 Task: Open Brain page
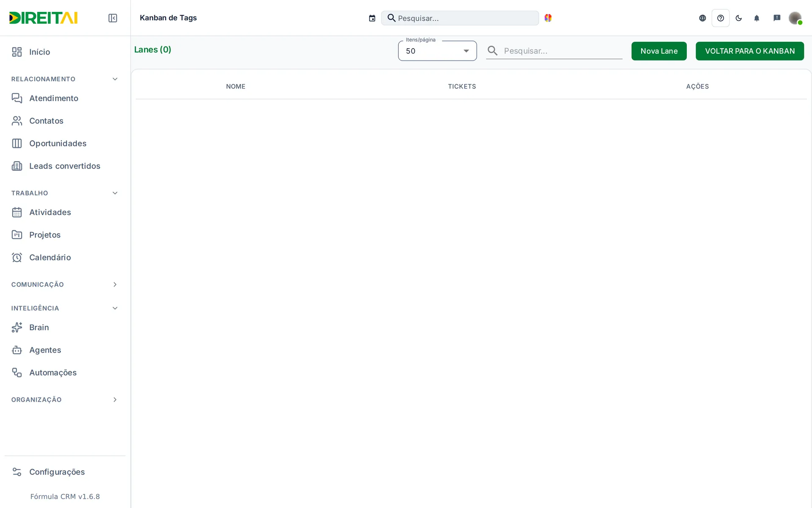(65, 327)
